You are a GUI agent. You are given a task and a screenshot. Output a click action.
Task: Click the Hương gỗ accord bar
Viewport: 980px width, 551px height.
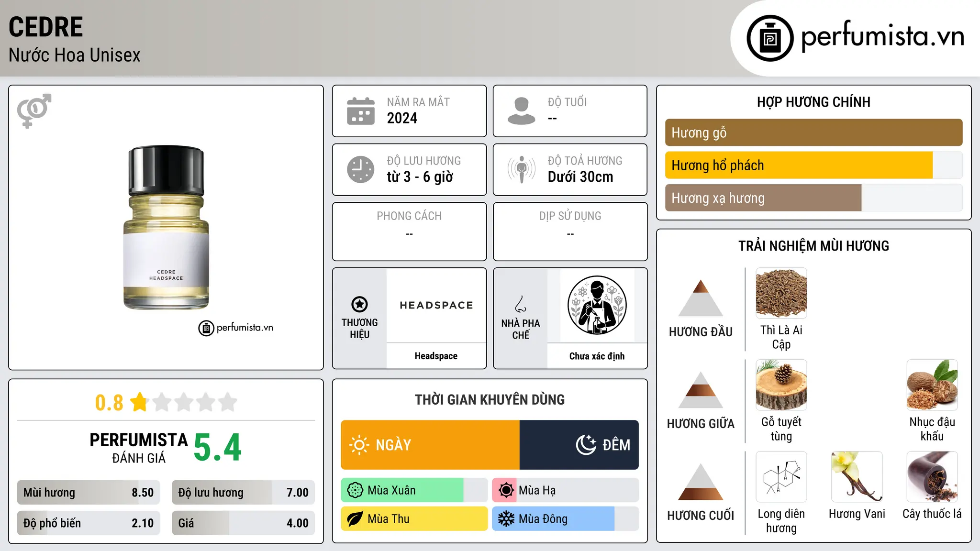(813, 132)
